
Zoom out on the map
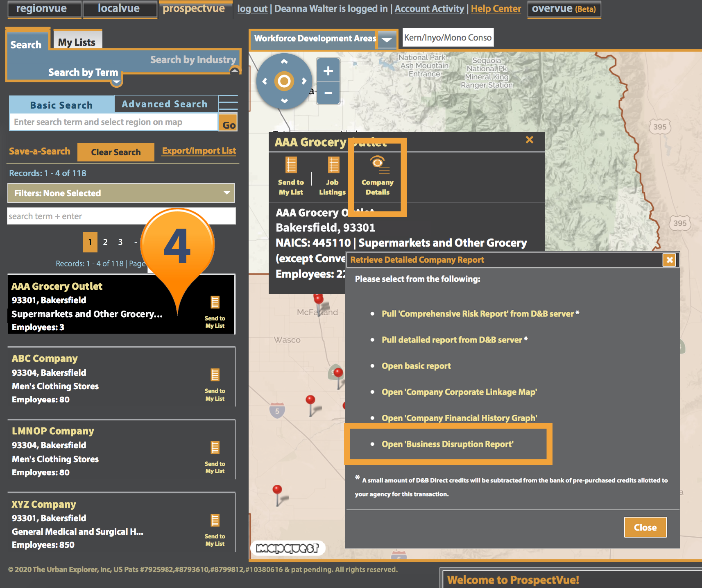[x=328, y=93]
